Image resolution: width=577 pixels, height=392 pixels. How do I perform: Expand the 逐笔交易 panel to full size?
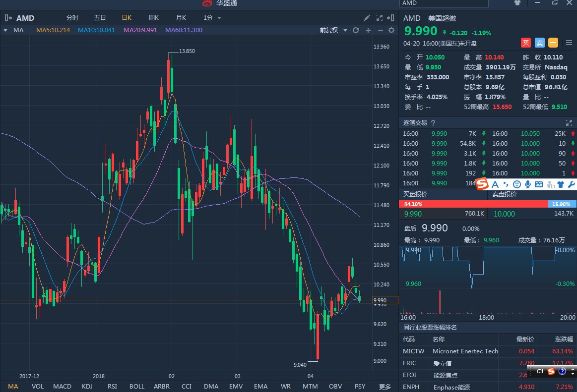(x=569, y=123)
